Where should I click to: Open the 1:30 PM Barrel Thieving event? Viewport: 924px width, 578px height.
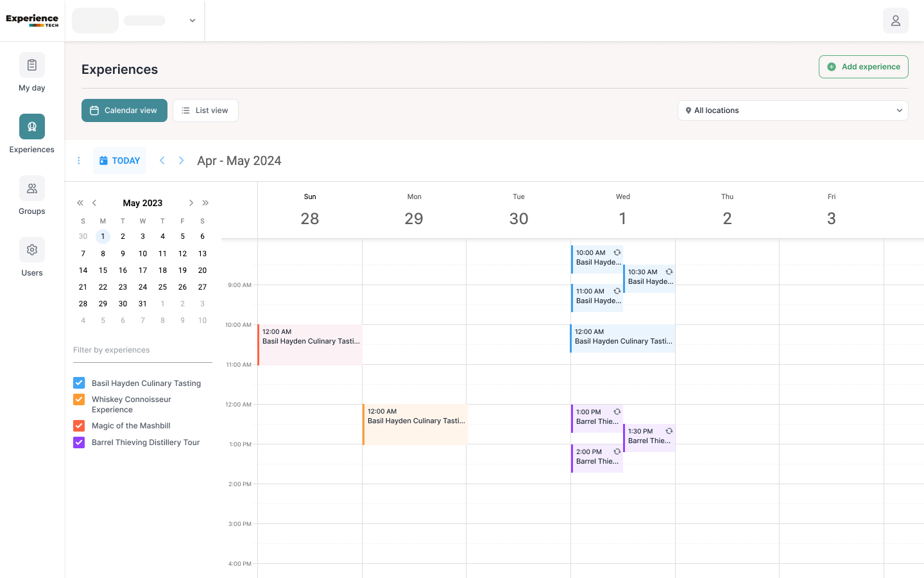click(x=649, y=438)
